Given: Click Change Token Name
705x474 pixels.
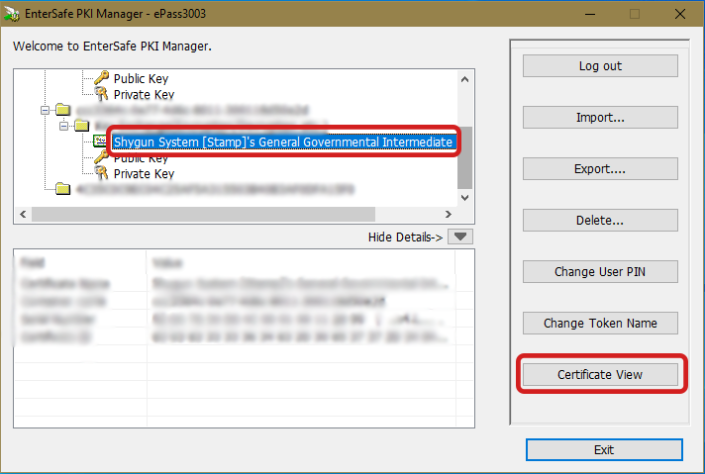Looking at the screenshot, I should (x=600, y=323).
